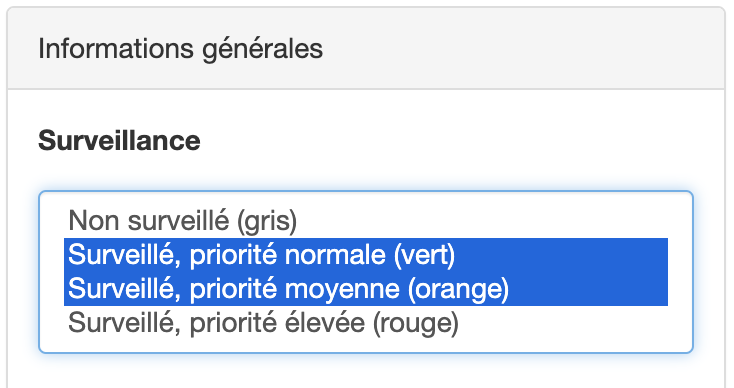Click the last entry in Surveillance list

[366, 322]
